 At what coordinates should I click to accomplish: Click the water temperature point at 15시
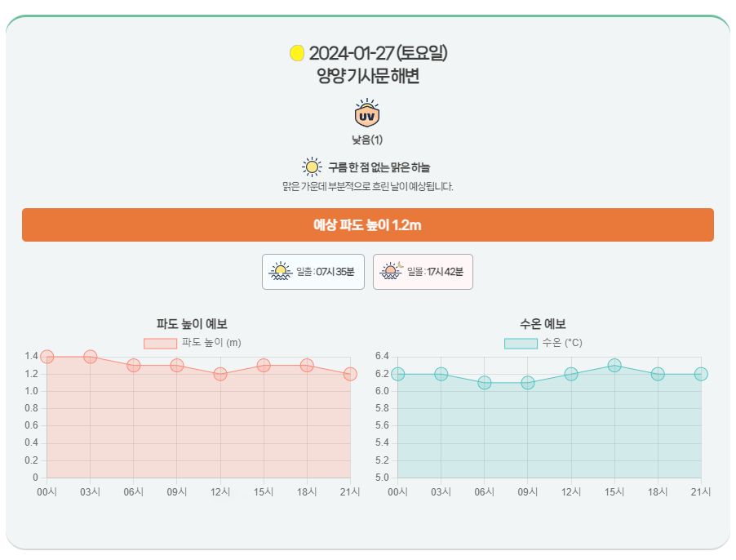[614, 365]
